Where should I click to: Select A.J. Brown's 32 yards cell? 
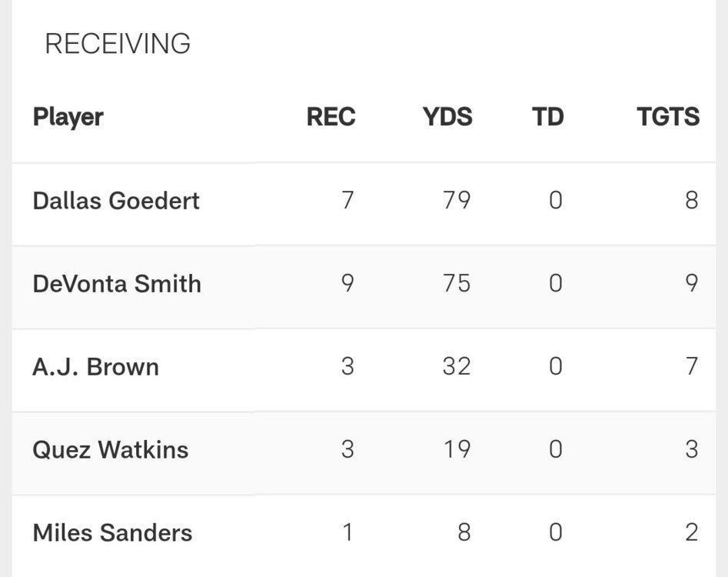456,367
